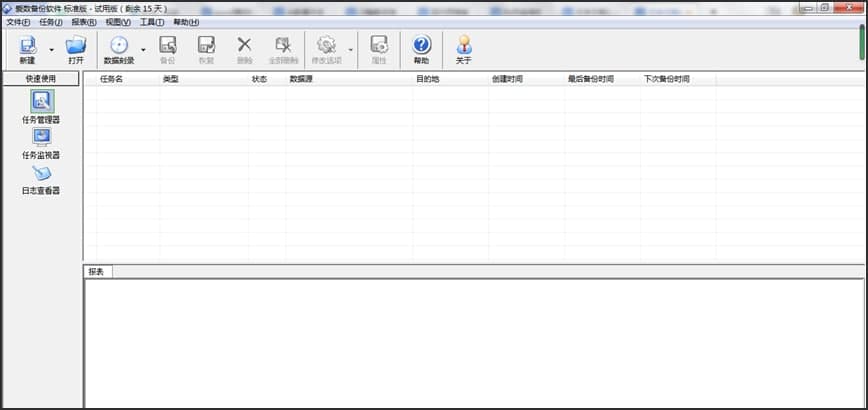868x410 pixels.
Task: Select 任务管理器 in the sidebar
Action: point(42,107)
